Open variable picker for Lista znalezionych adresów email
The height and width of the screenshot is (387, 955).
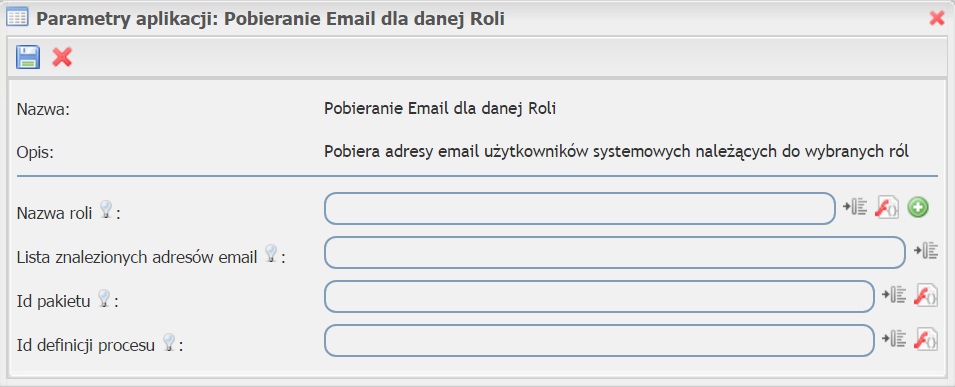click(925, 251)
